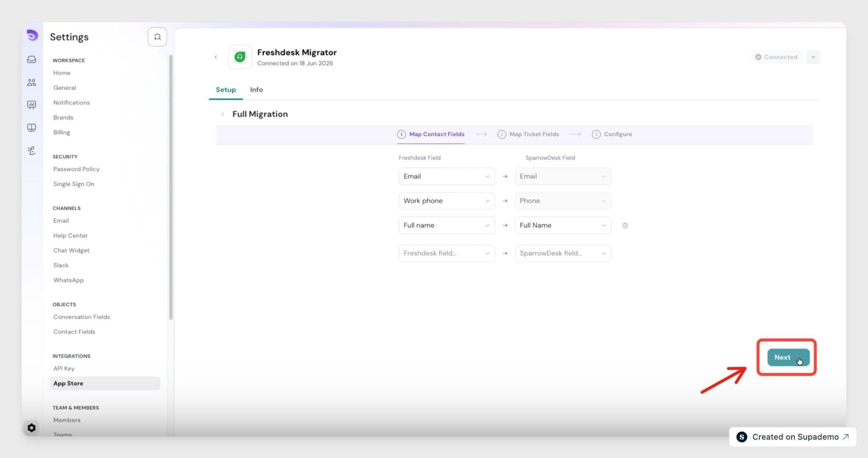Open API Key settings
Image resolution: width=868 pixels, height=458 pixels.
(x=64, y=369)
